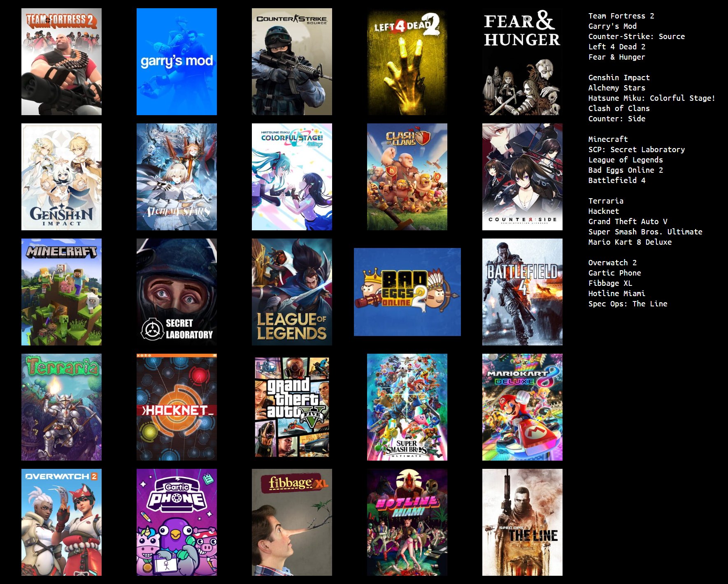728x584 pixels.
Task: Click "Fear & Hunger" in the list
Action: (x=617, y=57)
